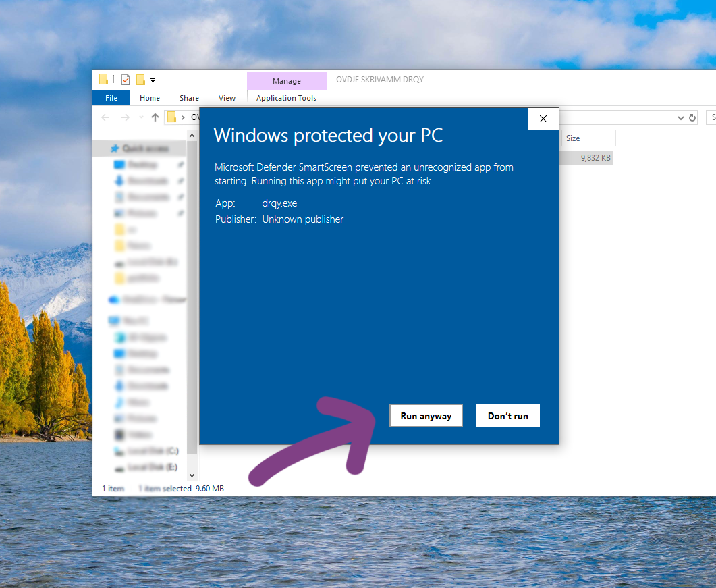Open the Share ribbon tab

pyautogui.click(x=189, y=98)
